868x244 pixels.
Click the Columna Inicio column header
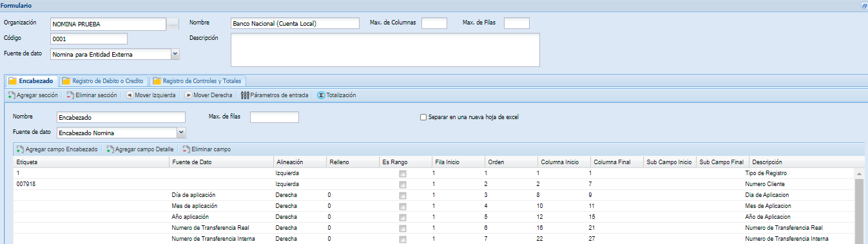coord(564,162)
